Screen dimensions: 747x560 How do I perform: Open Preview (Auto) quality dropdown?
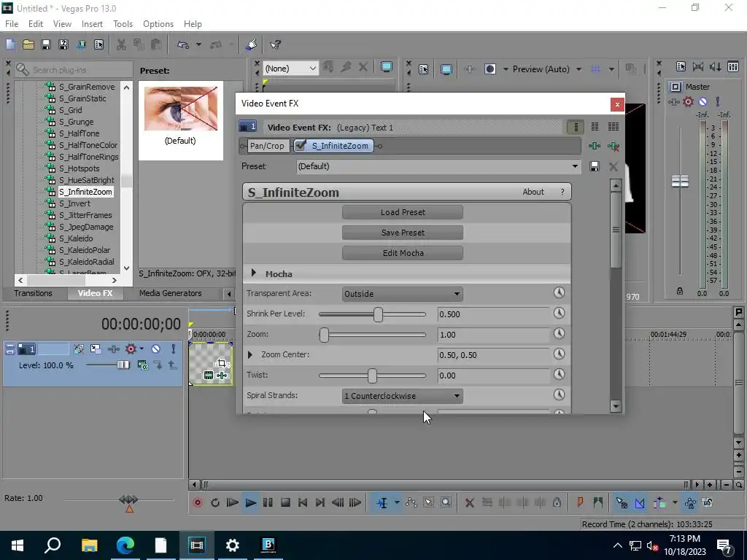click(x=578, y=69)
